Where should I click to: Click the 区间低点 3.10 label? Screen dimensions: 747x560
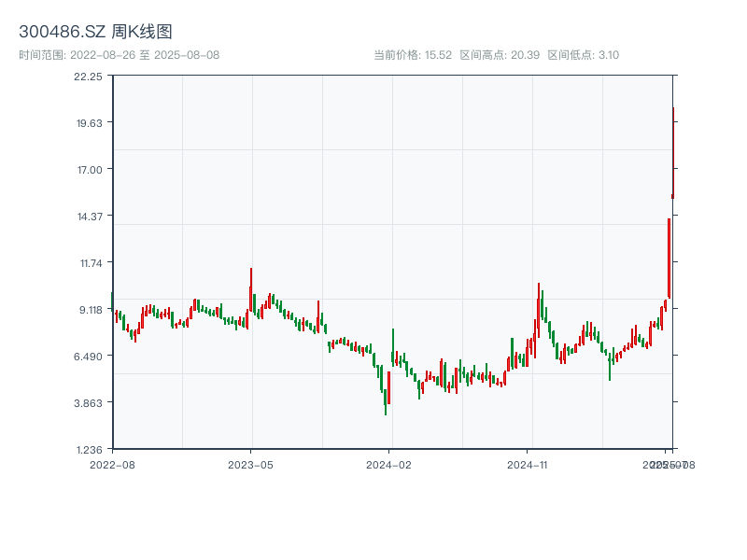[583, 55]
